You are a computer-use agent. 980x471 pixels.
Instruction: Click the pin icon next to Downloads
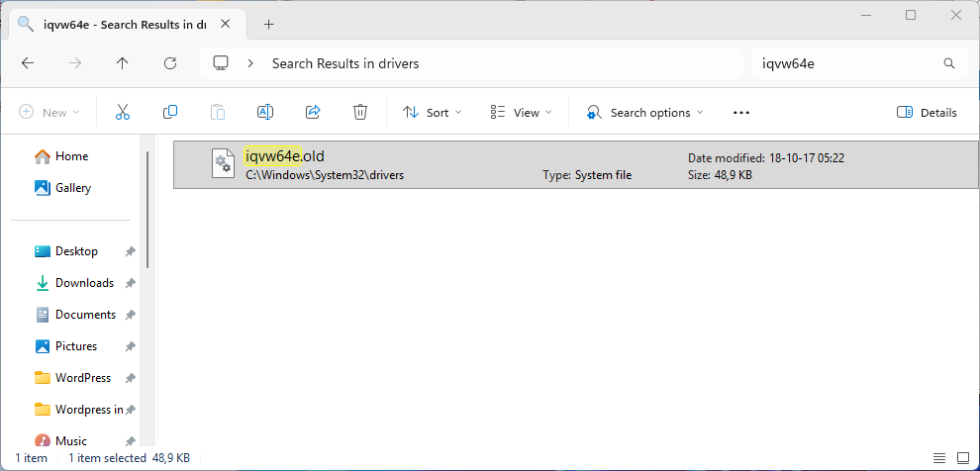click(x=130, y=284)
